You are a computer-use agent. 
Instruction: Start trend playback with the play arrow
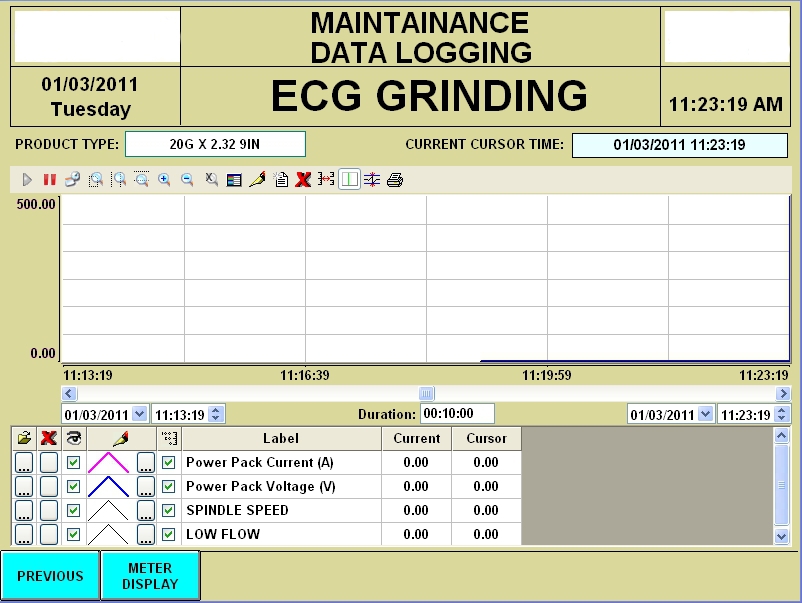(26, 180)
